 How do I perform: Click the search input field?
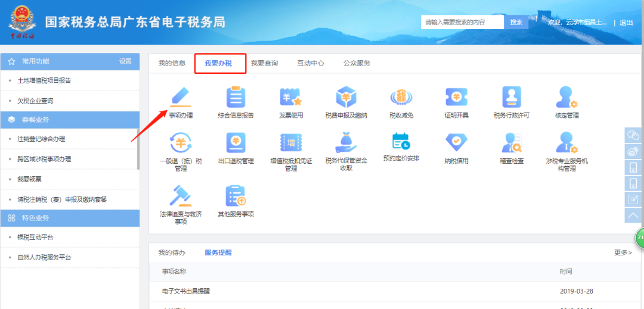point(463,22)
